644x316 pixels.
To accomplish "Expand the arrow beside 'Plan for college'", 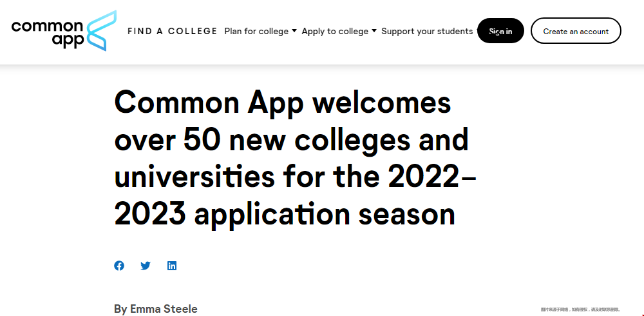I will pyautogui.click(x=294, y=31).
